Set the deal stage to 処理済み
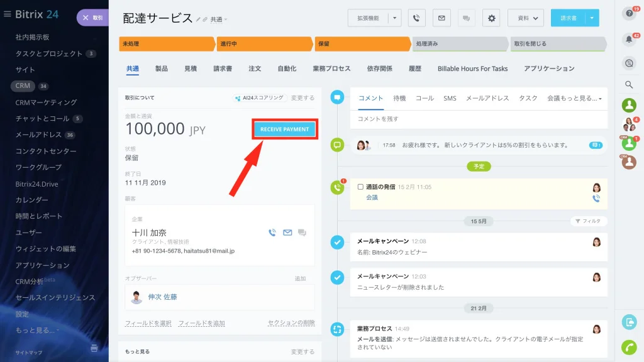Image resolution: width=644 pixels, height=362 pixels. pyautogui.click(x=459, y=44)
